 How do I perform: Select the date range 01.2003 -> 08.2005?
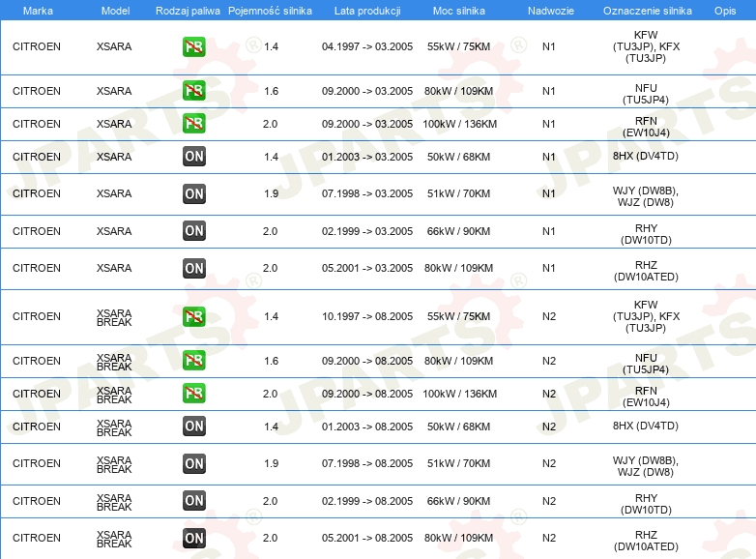tap(367, 427)
